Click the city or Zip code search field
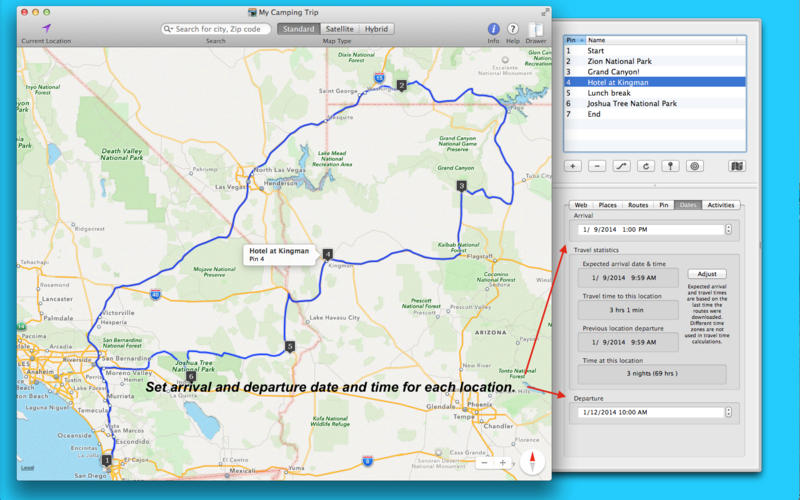This screenshot has width=800, height=500. pos(216,29)
